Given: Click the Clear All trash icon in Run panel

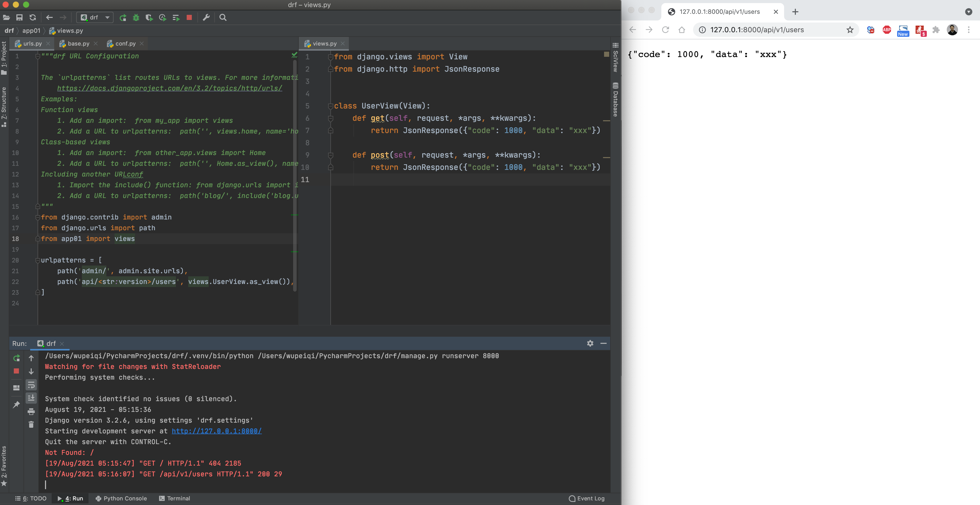Looking at the screenshot, I should pyautogui.click(x=31, y=425).
